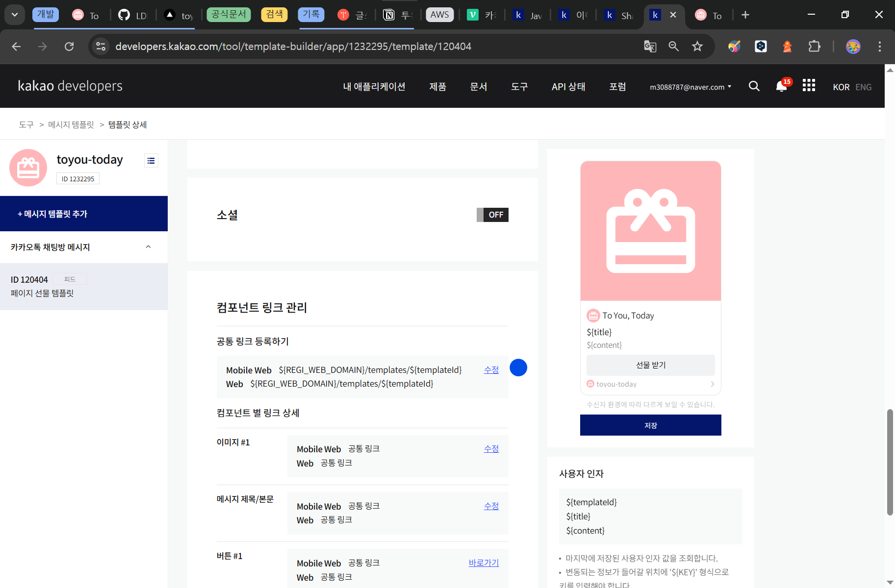The image size is (895, 588).
Task: Edit the common link via 수정
Action: click(491, 370)
